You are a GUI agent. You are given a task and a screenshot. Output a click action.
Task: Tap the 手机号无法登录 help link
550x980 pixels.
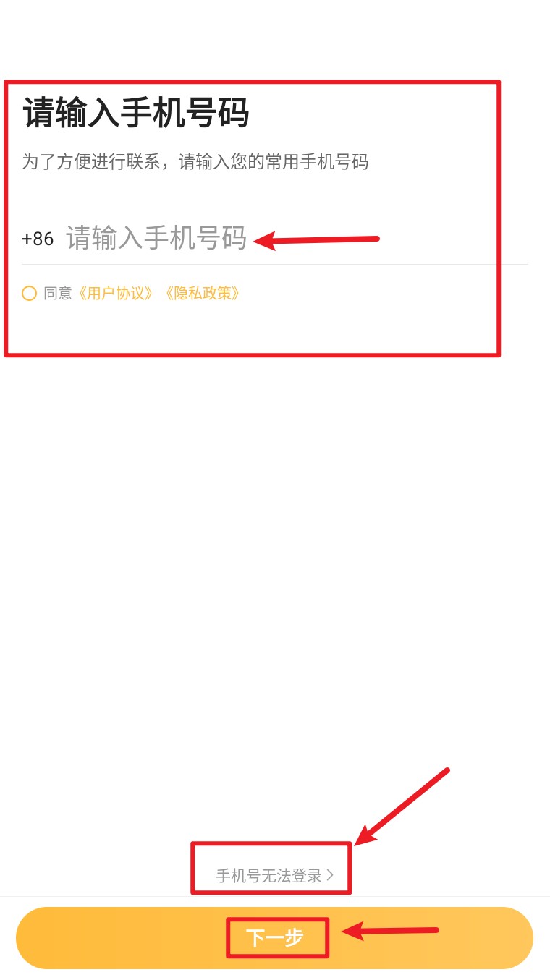click(x=268, y=876)
